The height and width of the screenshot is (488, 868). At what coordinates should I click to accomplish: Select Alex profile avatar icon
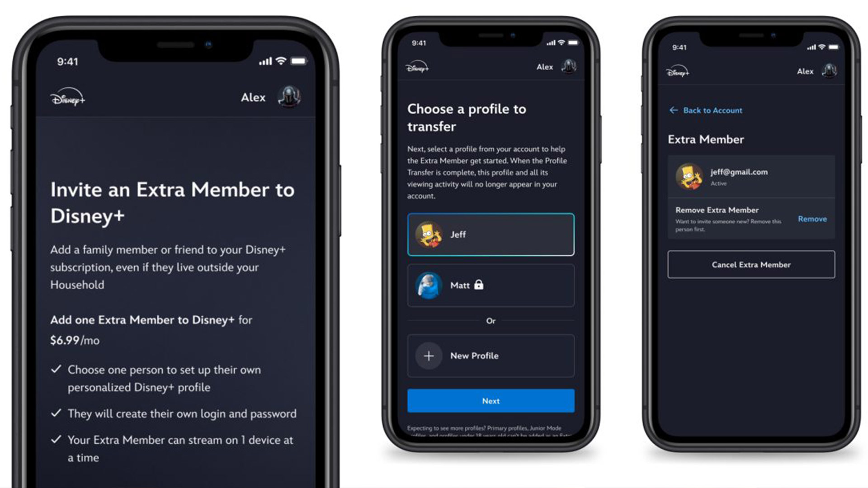tap(293, 97)
